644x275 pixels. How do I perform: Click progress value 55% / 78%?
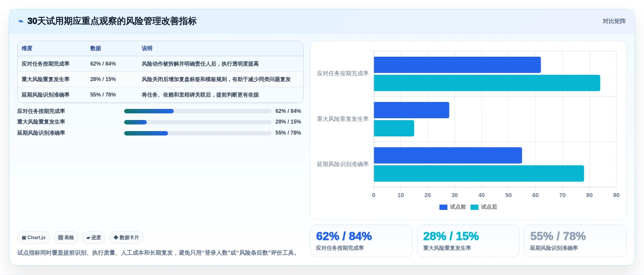(x=288, y=133)
